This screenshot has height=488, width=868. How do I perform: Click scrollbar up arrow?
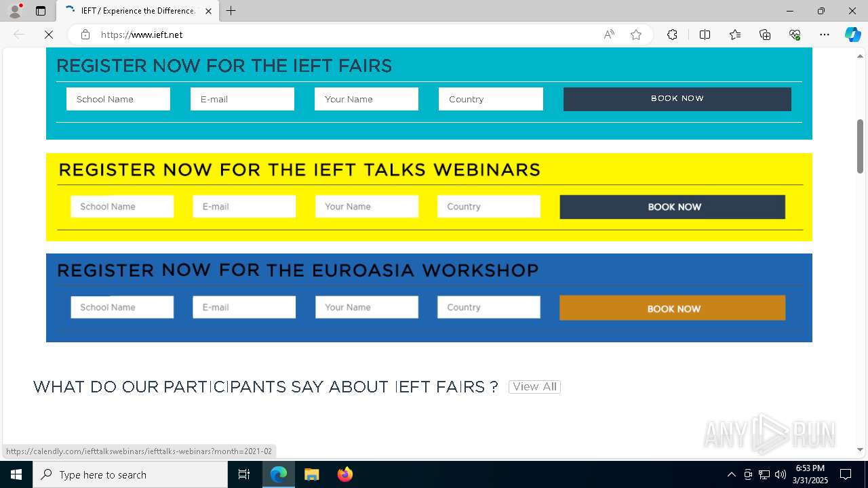(x=860, y=56)
